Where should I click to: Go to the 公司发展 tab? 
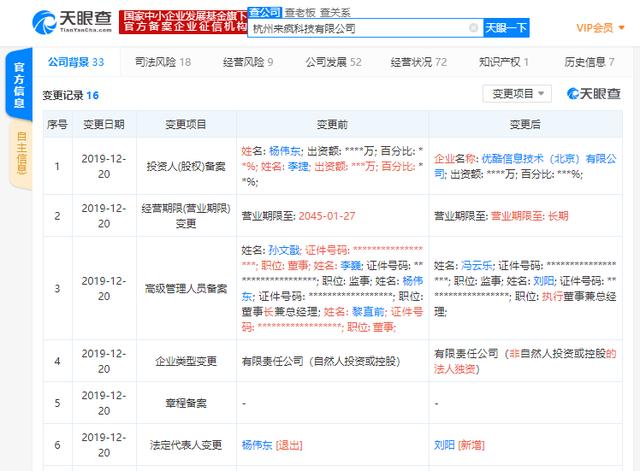click(329, 62)
